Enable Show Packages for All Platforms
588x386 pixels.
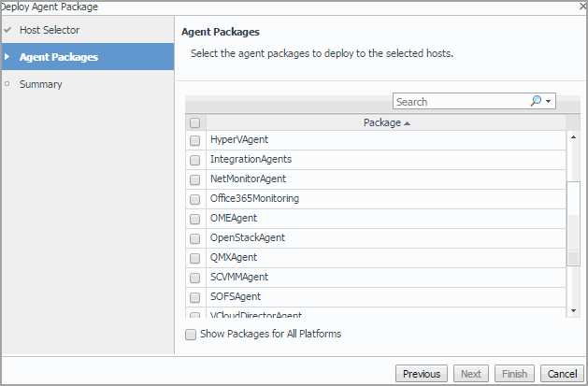(191, 335)
